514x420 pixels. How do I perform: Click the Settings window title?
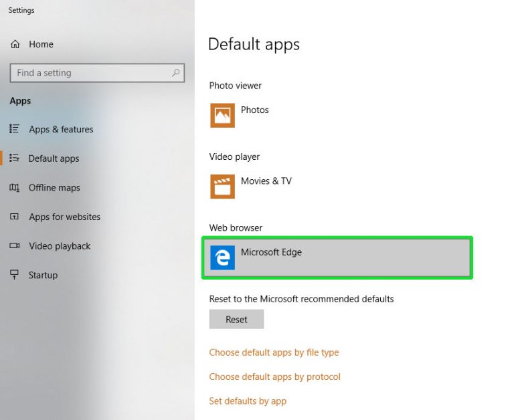tap(21, 10)
